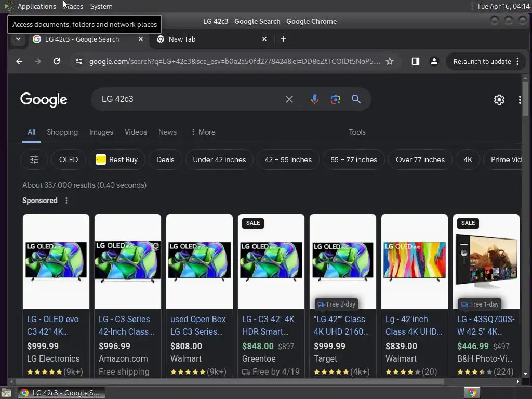Open the tab search dropdown arrow
The height and width of the screenshot is (399, 532).
18,39
